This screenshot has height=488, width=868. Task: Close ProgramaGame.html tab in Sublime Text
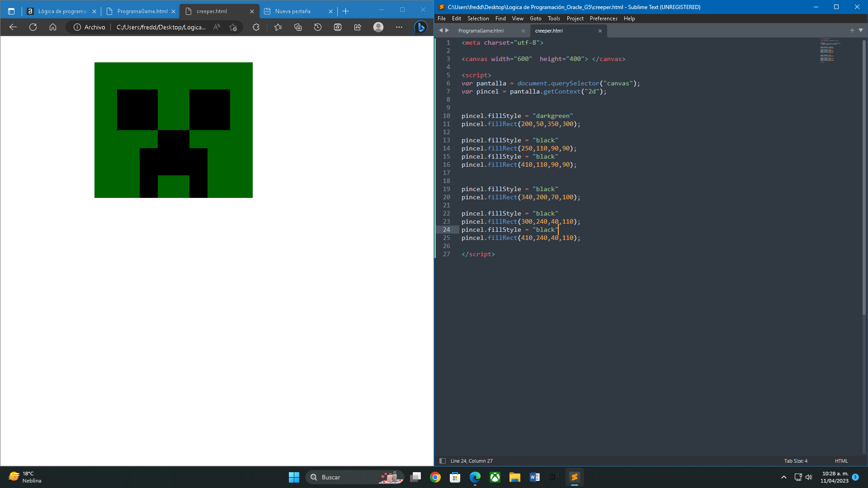(x=523, y=31)
